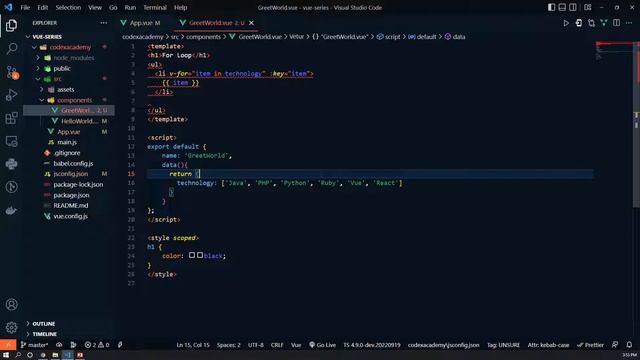Viewport: 640px width, 360px height.
Task: Click the 'components' breadcrumb segment
Action: (x=203, y=37)
